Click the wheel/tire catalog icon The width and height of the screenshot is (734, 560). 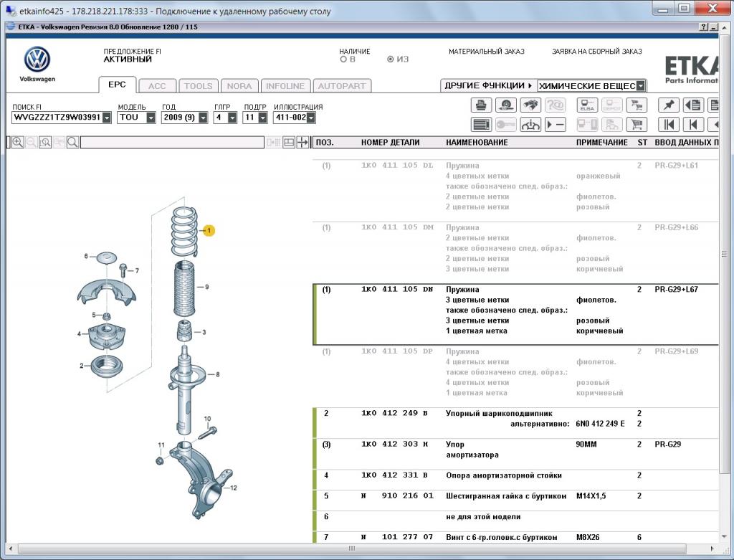[x=505, y=105]
